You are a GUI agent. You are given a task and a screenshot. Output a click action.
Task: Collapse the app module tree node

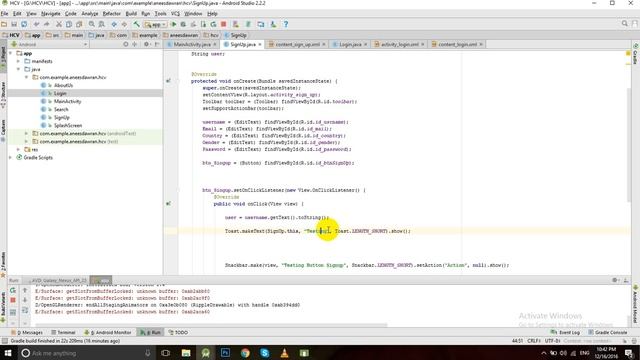pyautogui.click(x=11, y=53)
